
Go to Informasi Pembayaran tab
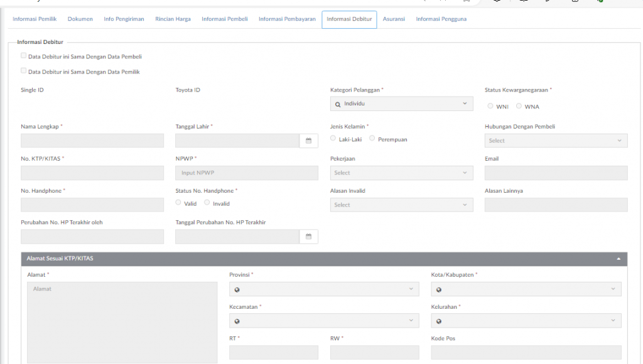[x=287, y=19]
